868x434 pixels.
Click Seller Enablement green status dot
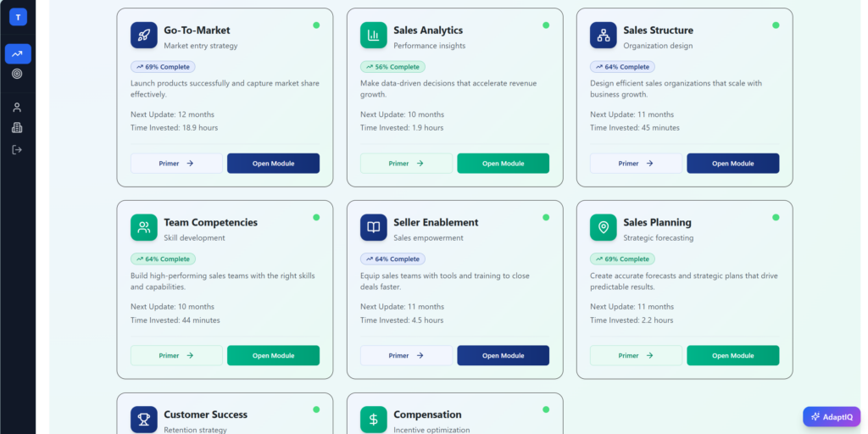coord(546,218)
